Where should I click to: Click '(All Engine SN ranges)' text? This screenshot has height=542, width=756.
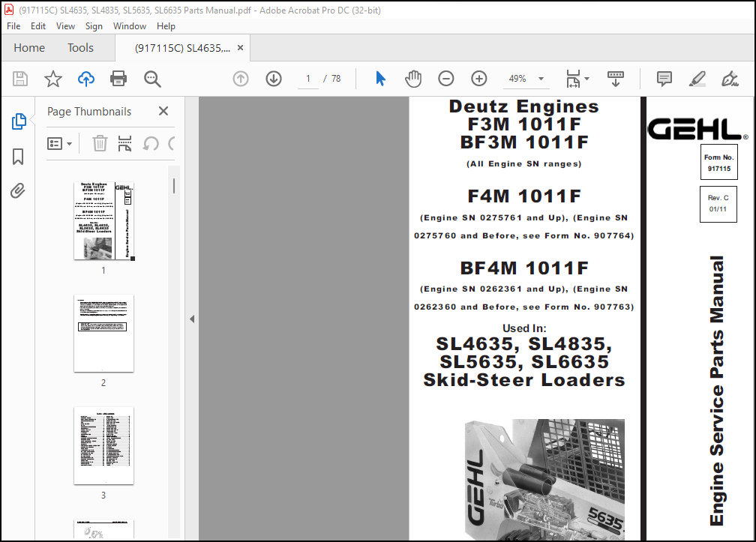tap(524, 164)
